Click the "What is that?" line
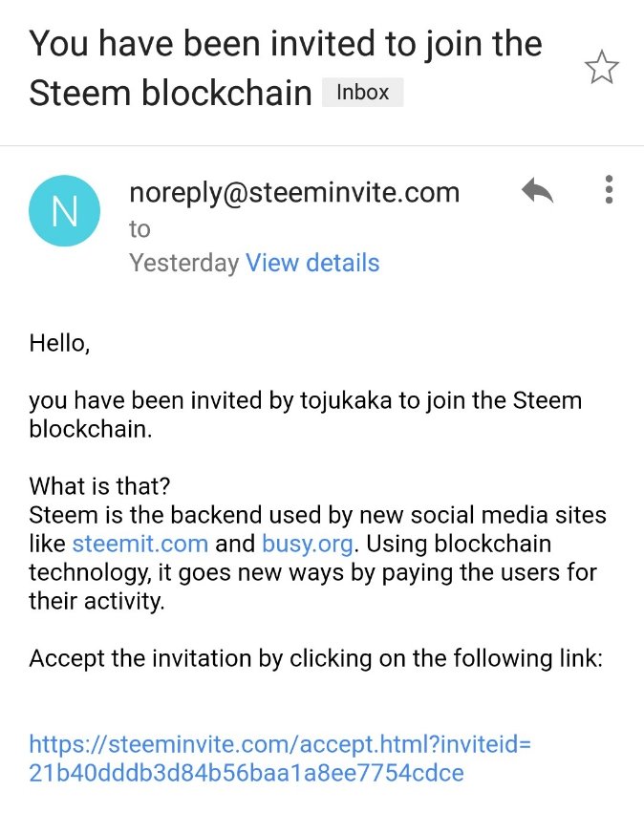Image resolution: width=644 pixels, height=813 pixels. 100,486
